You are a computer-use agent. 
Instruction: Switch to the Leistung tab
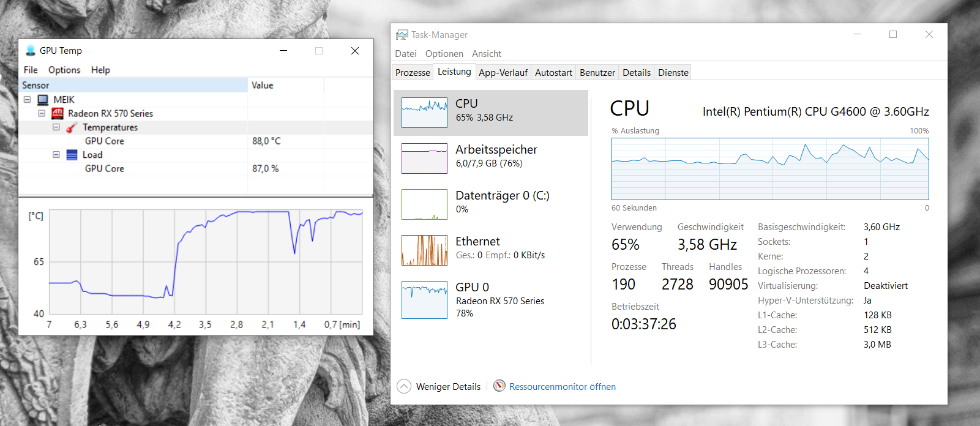click(x=454, y=72)
